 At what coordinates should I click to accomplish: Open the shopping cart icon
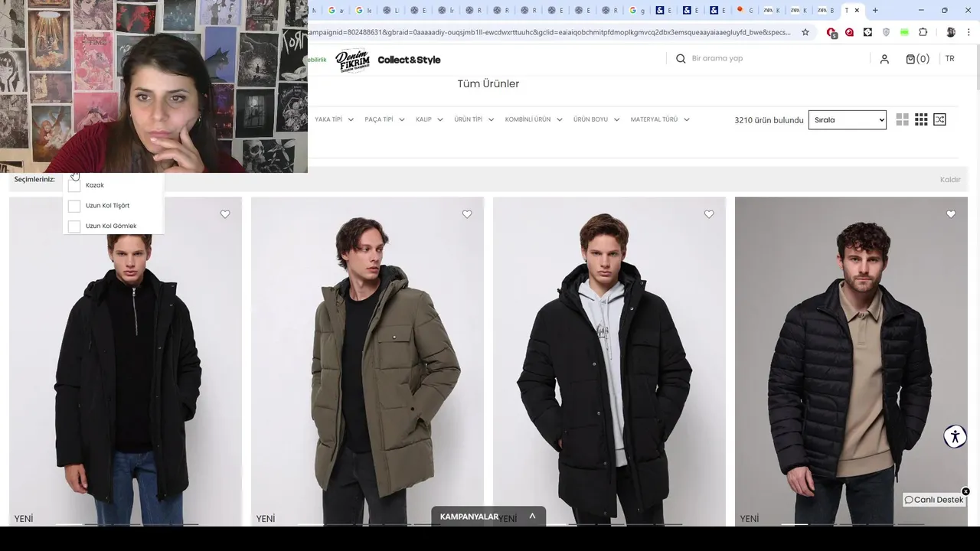click(x=917, y=59)
